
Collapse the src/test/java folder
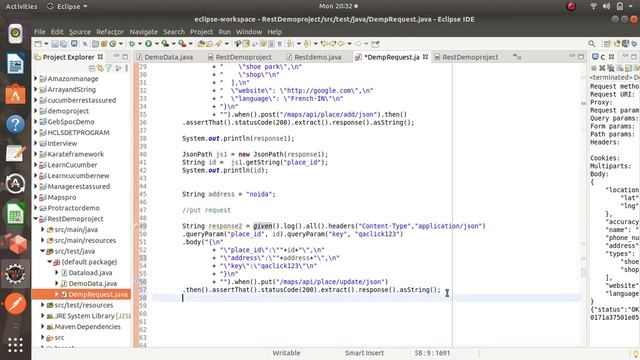click(43, 251)
